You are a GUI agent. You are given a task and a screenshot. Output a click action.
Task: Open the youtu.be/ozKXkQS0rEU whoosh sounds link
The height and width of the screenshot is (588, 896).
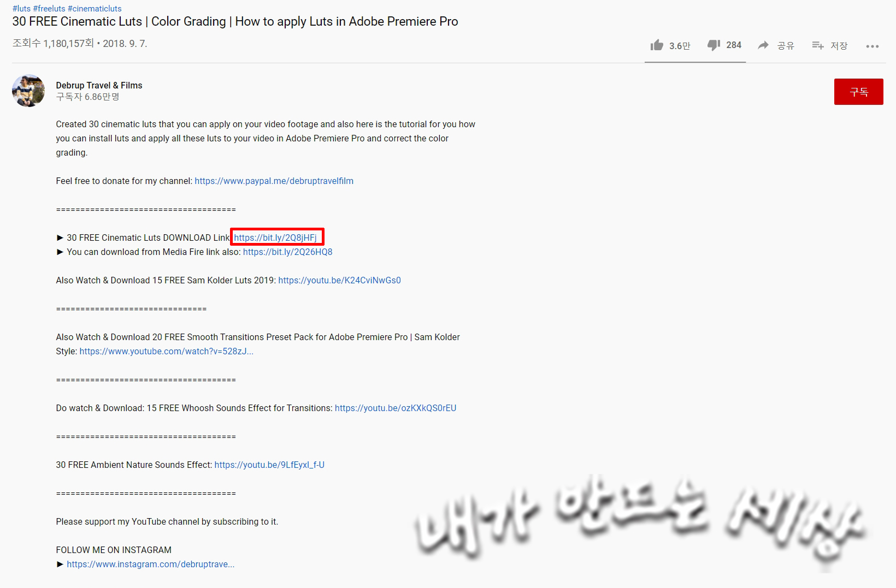[x=396, y=408]
